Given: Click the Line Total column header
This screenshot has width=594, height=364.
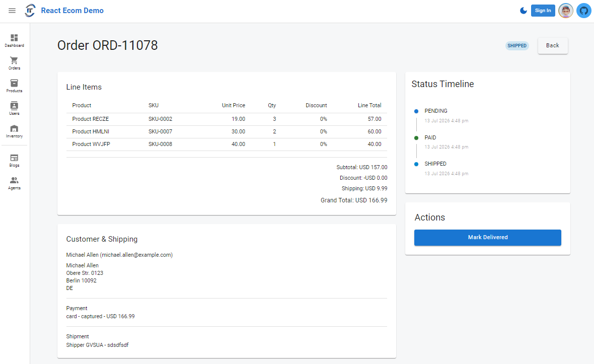Looking at the screenshot, I should click(x=369, y=105).
